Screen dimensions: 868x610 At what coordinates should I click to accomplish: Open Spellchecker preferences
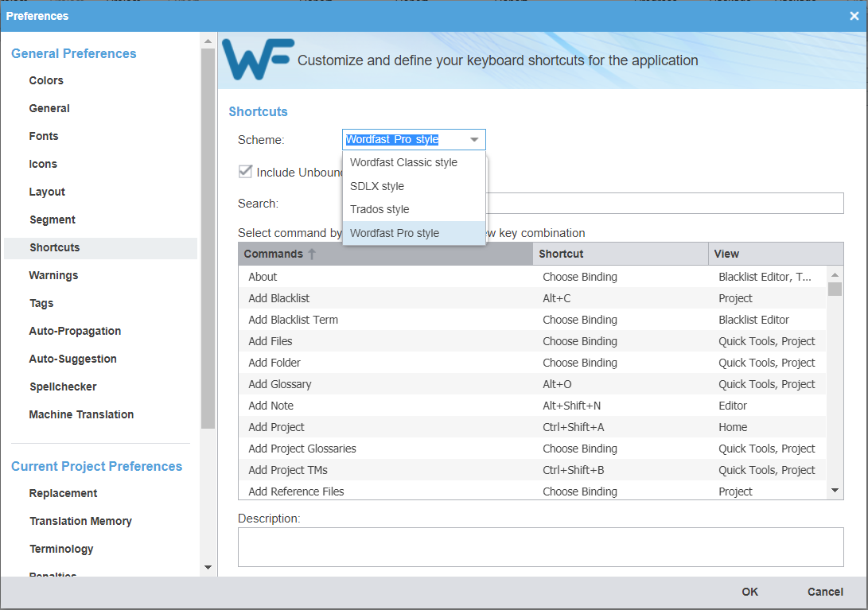pos(63,387)
